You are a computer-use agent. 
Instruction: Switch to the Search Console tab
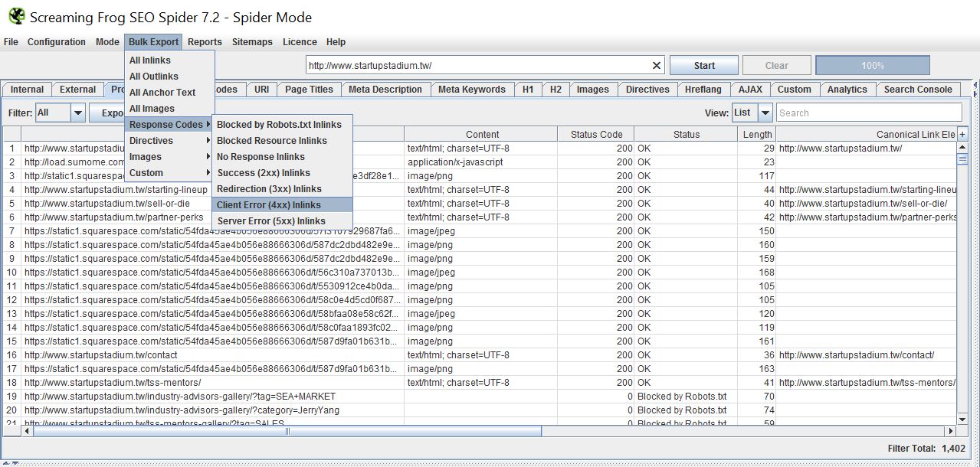pyautogui.click(x=918, y=90)
